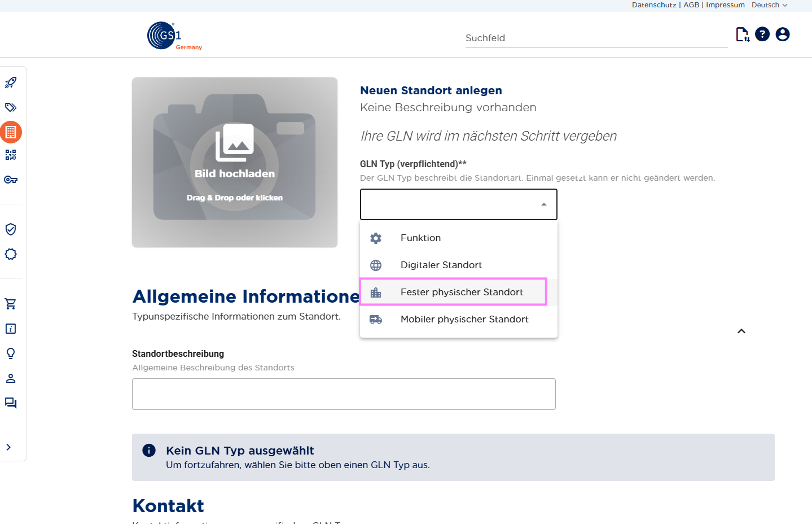This screenshot has width=812, height=524.
Task: Choose Fester physischer Standort option
Action: coord(459,292)
